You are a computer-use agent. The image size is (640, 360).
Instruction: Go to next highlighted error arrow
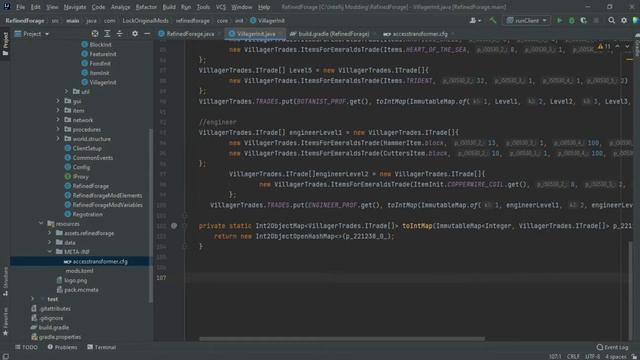point(627,47)
